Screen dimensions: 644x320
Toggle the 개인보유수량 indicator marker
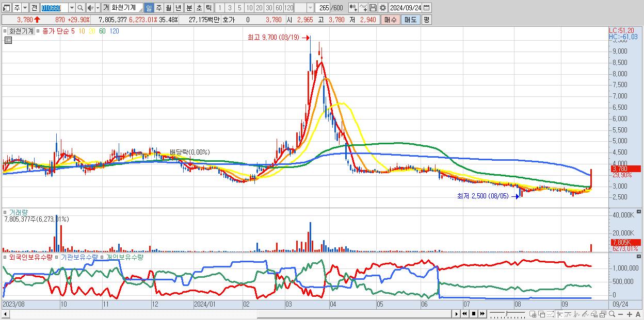(x=103, y=257)
